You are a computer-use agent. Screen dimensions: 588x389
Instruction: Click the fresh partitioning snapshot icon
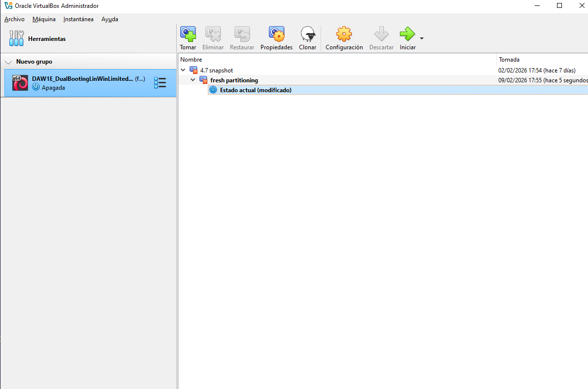pyautogui.click(x=203, y=80)
